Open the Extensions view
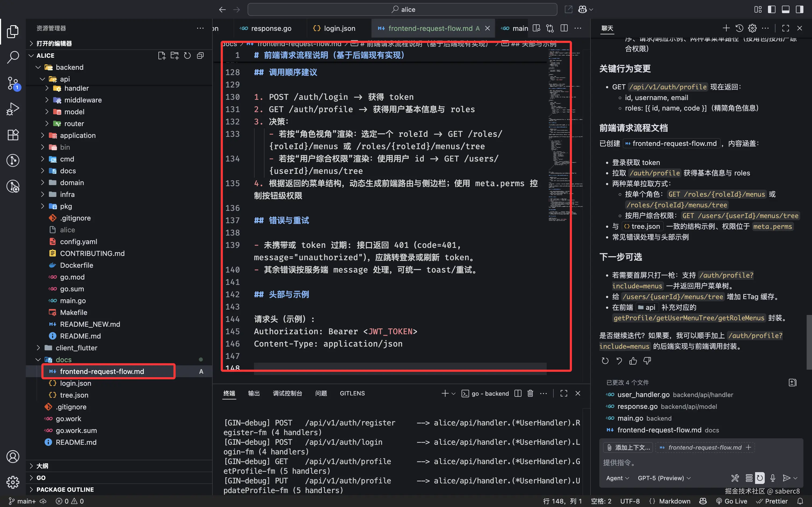Viewport: 812px width, 507px height. pos(13,135)
